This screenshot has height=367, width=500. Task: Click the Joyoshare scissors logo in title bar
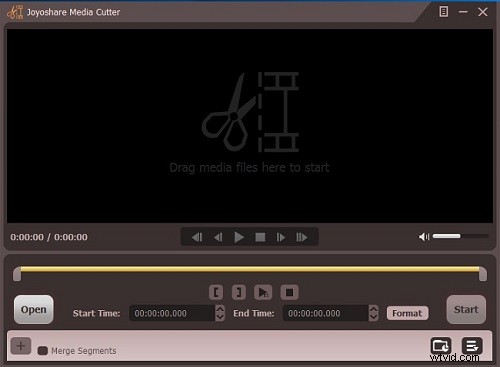(x=15, y=12)
